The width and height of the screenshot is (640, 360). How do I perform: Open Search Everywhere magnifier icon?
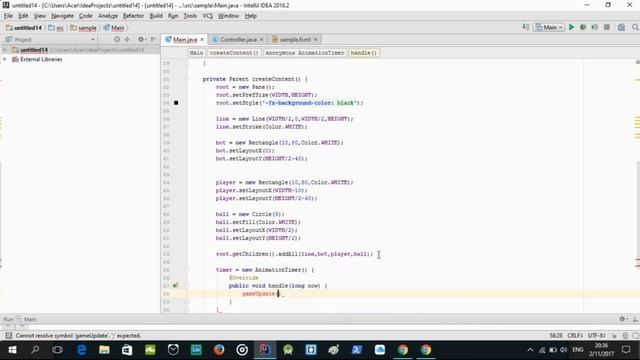coord(635,27)
